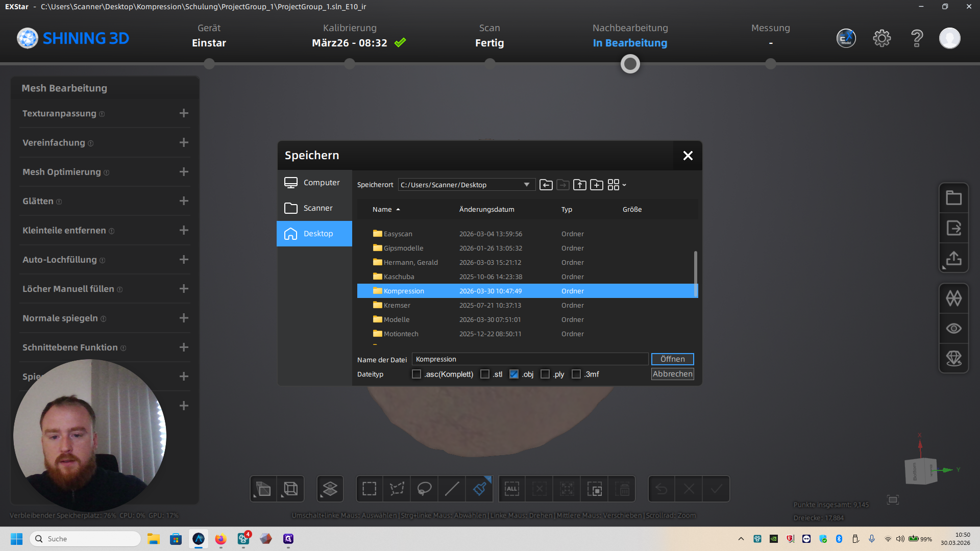This screenshot has height=551, width=980.
Task: Enable the .stl file type checkbox
Action: pyautogui.click(x=485, y=374)
